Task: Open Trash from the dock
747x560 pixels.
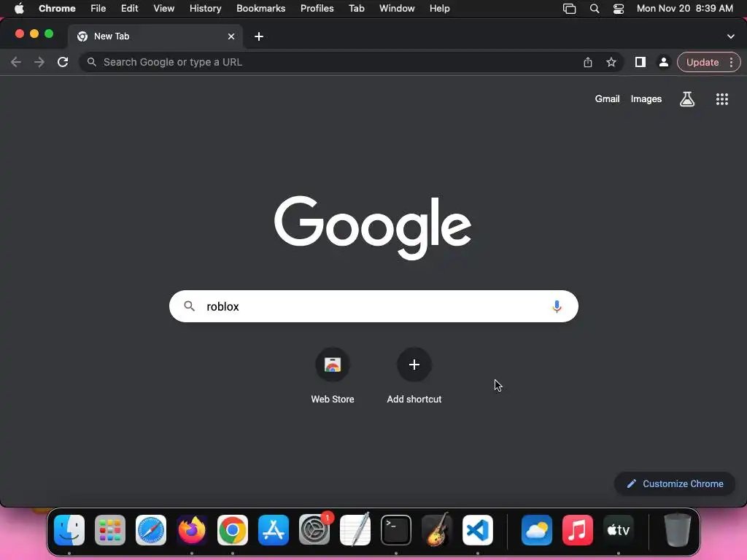Action: point(678,530)
